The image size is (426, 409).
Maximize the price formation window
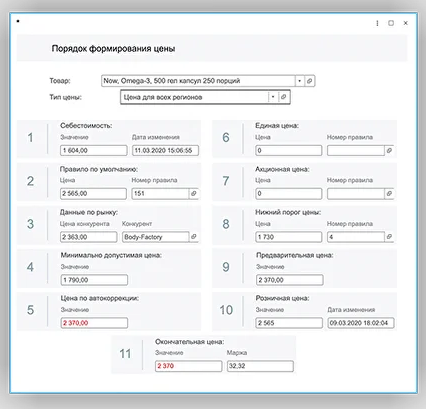[x=391, y=23]
